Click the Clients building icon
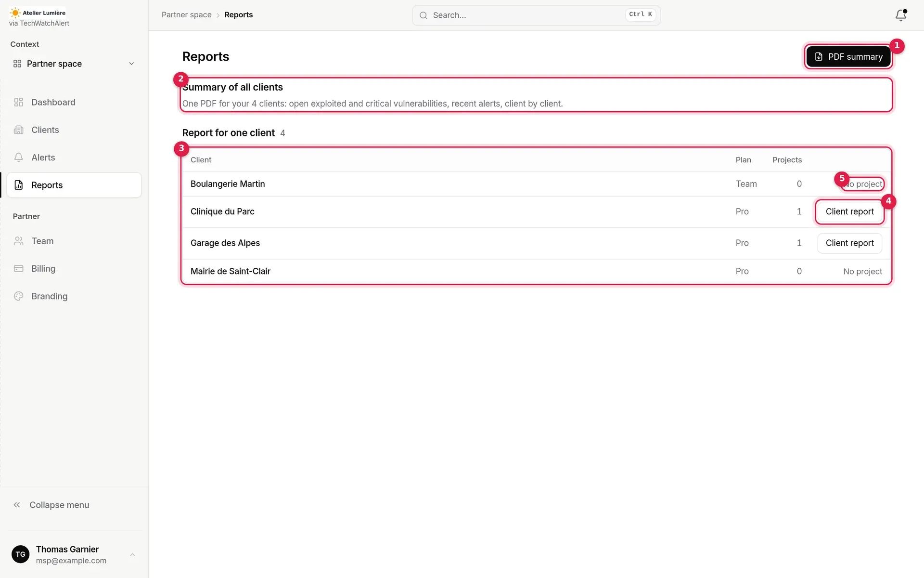The image size is (924, 578). (19, 130)
